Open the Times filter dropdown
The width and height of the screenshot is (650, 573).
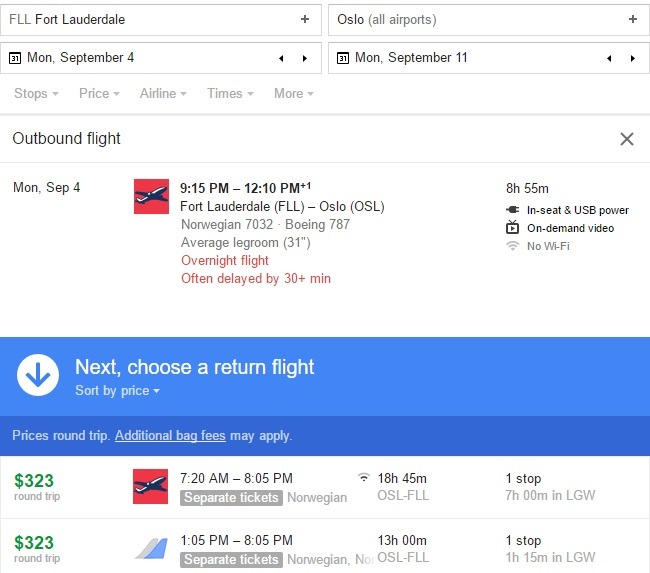(x=230, y=94)
